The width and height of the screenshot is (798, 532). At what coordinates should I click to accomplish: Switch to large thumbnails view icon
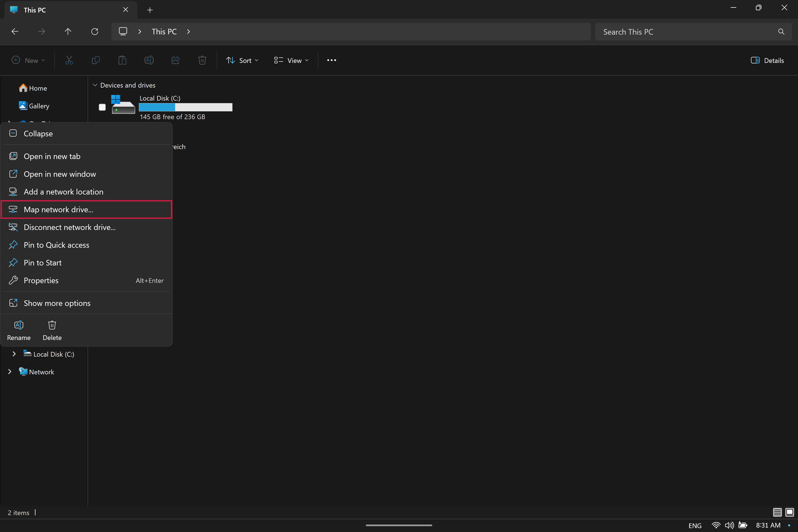[789, 512]
